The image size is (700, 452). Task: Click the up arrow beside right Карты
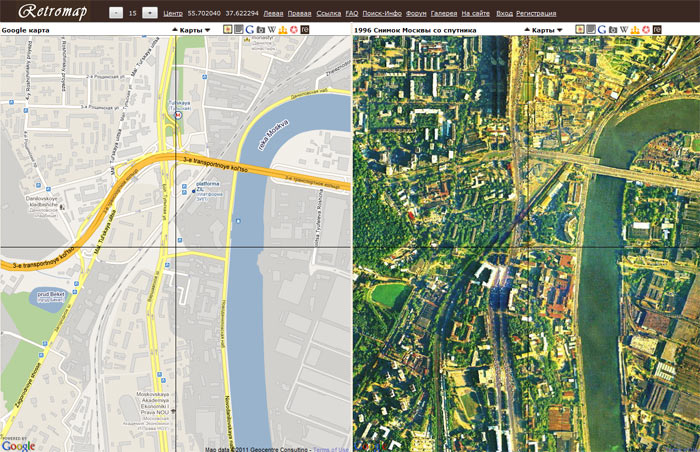[x=527, y=30]
